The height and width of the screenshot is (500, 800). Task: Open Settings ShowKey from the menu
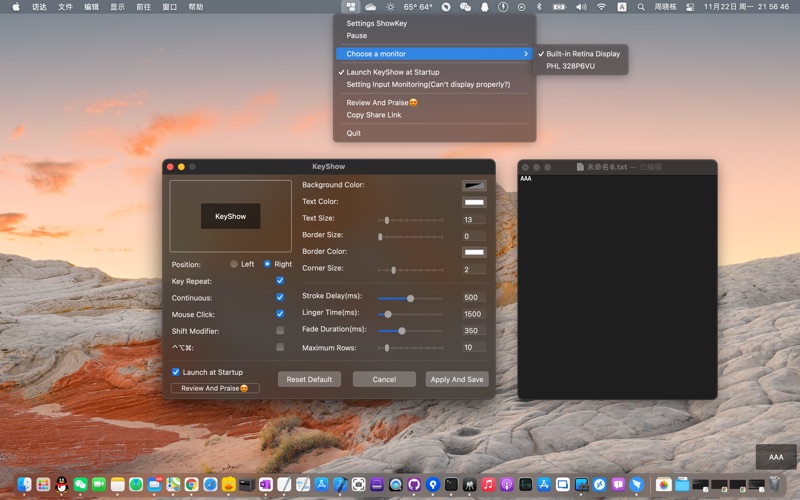[435, 23]
